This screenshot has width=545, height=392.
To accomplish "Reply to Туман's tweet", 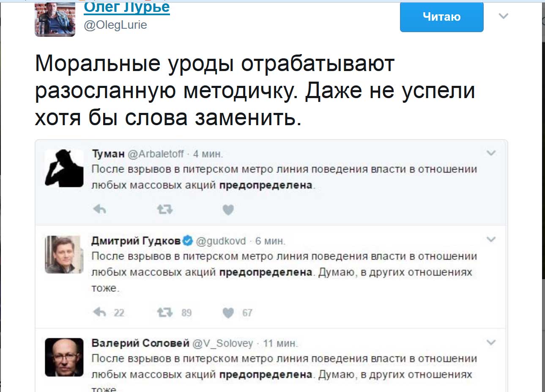I will (x=100, y=209).
